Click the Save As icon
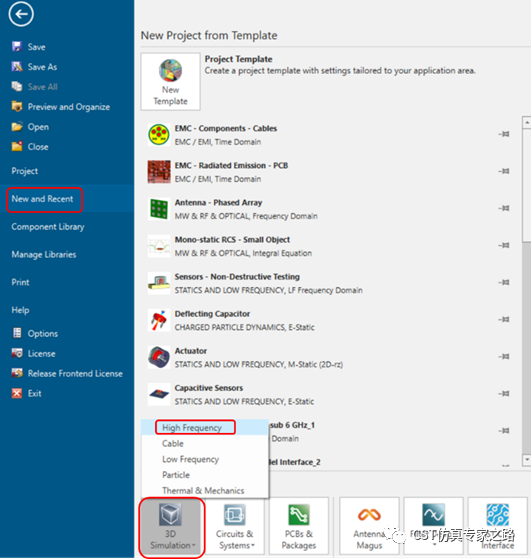The width and height of the screenshot is (531, 559). [17, 66]
